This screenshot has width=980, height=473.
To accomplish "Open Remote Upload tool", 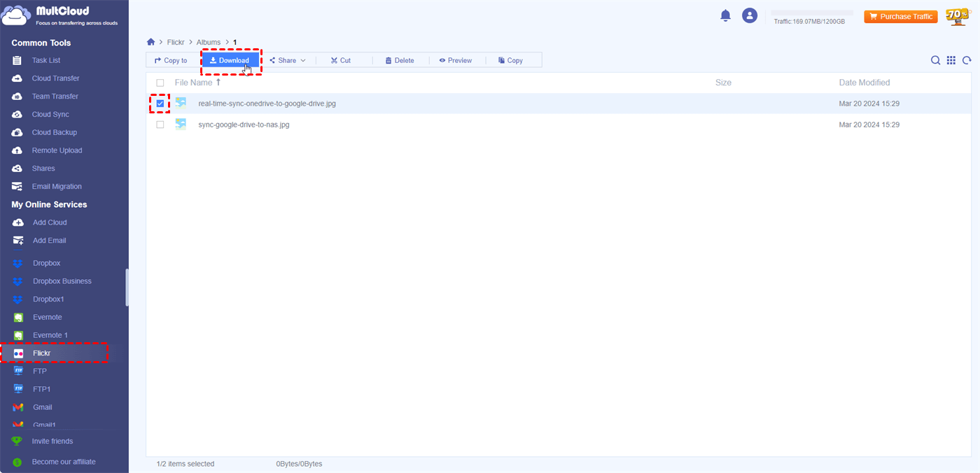I will 57,150.
